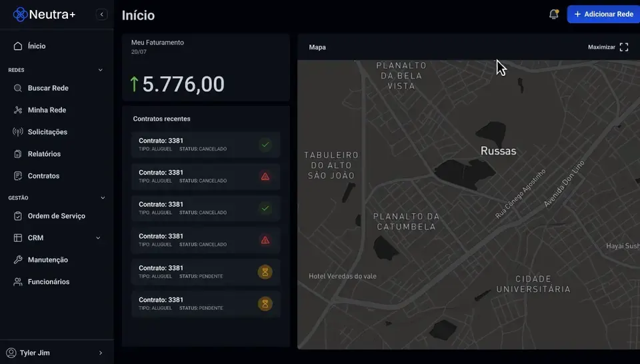This screenshot has width=640, height=364.
Task: Collapse the sidebar with the arrow button
Action: point(101,14)
